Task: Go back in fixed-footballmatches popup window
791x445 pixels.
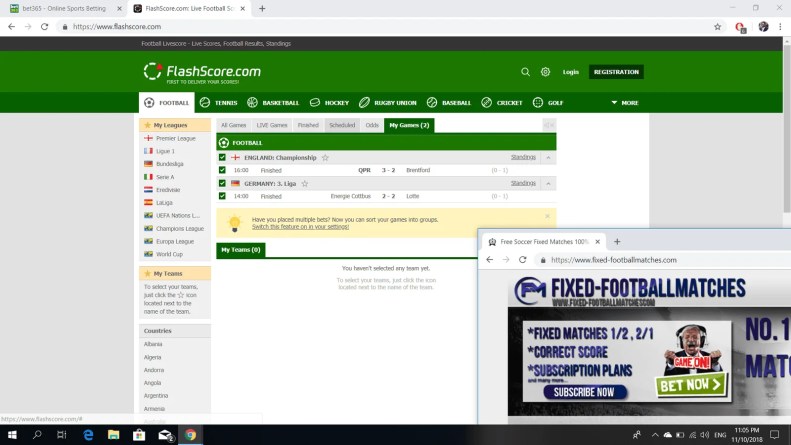Action: point(490,260)
